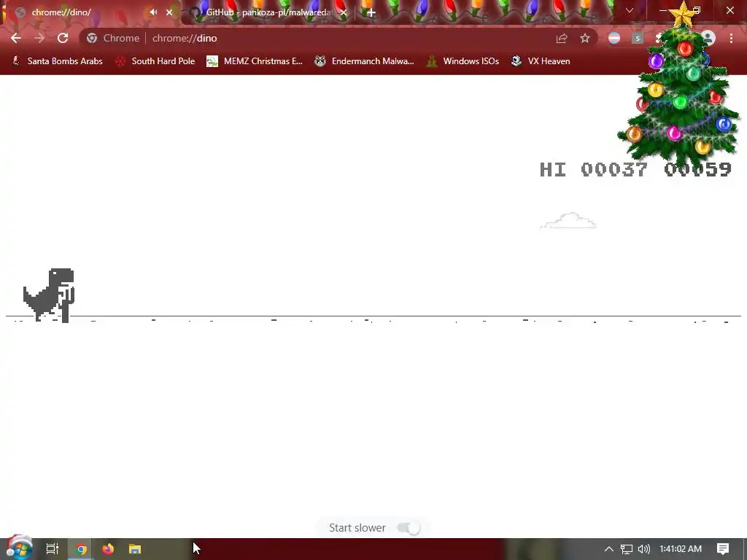Open the VX Heaven bookmark
Image resolution: width=747 pixels, height=560 pixels.
click(x=541, y=61)
